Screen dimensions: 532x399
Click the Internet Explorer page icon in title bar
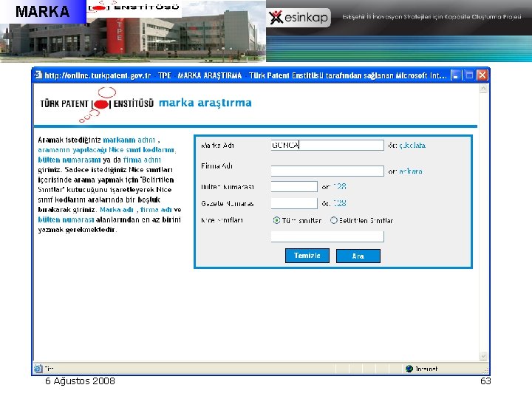(x=38, y=75)
